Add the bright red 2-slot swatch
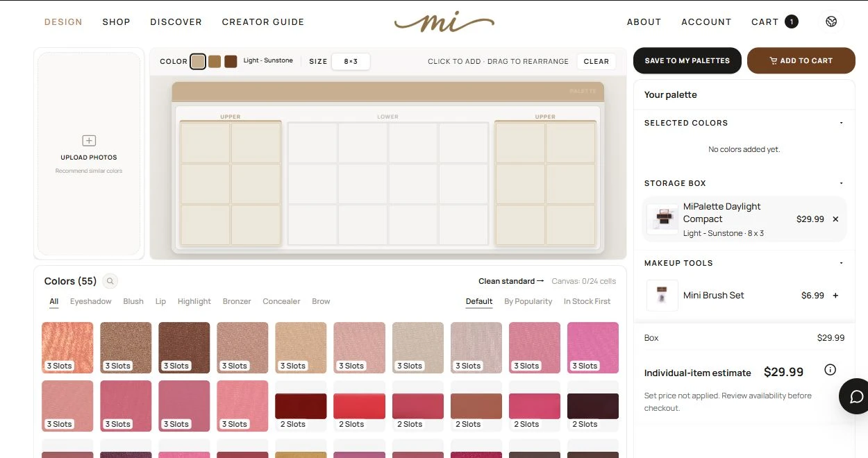 359,406
